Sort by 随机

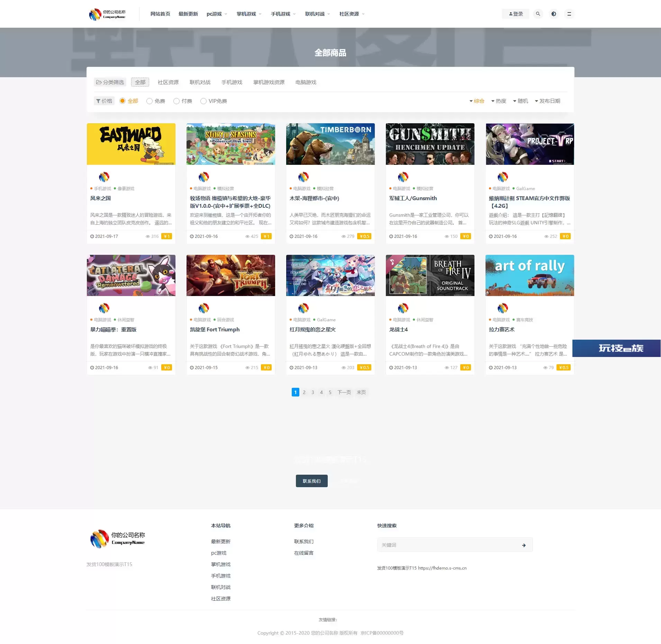pos(520,101)
